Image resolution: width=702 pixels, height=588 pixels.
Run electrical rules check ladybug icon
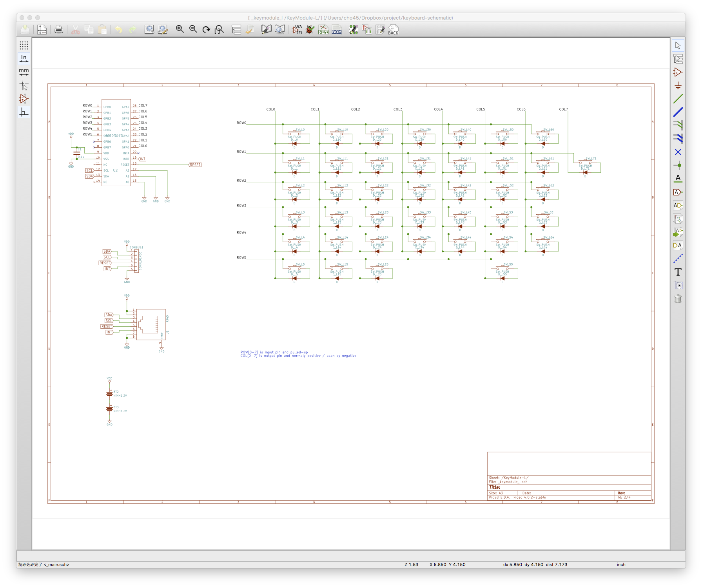tap(310, 30)
